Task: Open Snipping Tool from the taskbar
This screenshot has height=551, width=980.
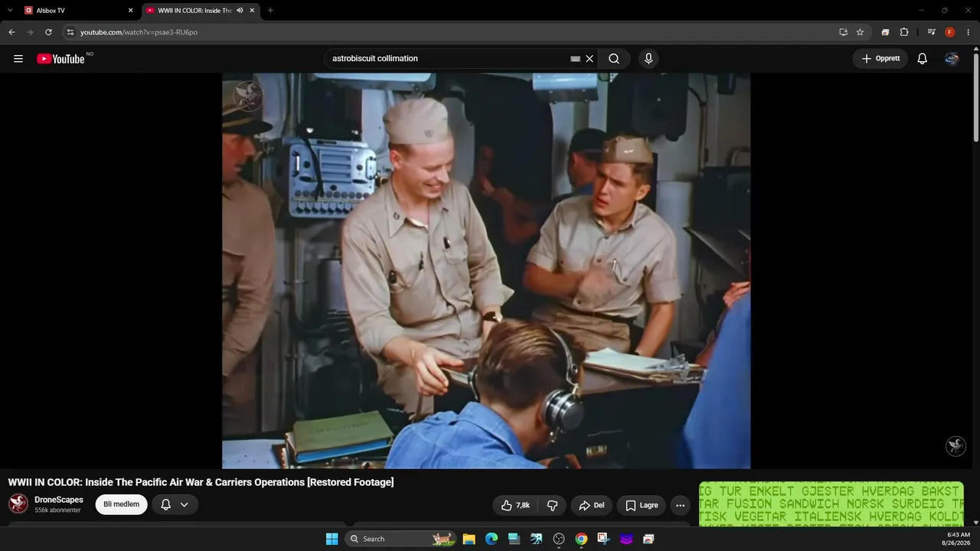Action: click(x=603, y=539)
